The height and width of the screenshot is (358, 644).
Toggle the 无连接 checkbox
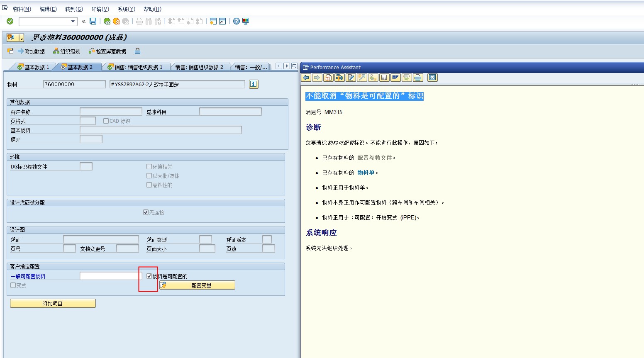146,212
